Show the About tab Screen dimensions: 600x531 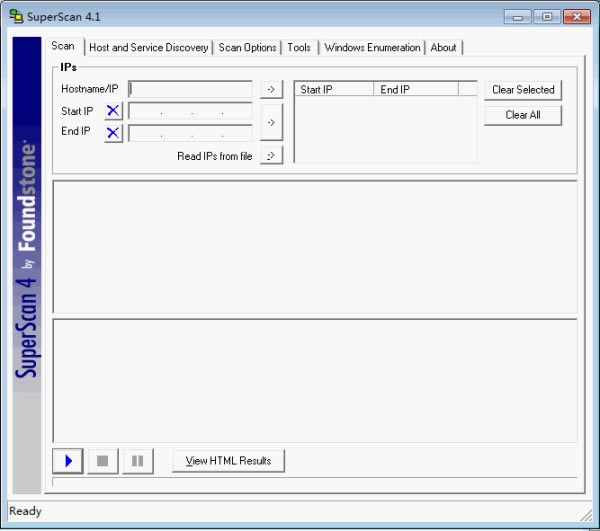pyautogui.click(x=443, y=47)
